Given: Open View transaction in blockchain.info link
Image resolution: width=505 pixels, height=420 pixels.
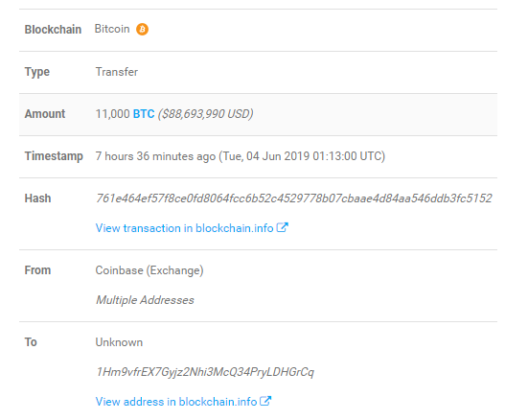Looking at the screenshot, I should 185,228.
